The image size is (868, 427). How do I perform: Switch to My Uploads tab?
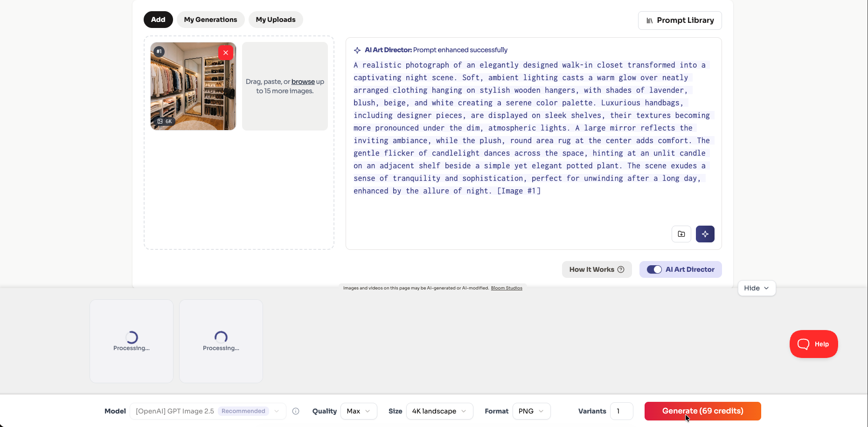[x=276, y=20]
